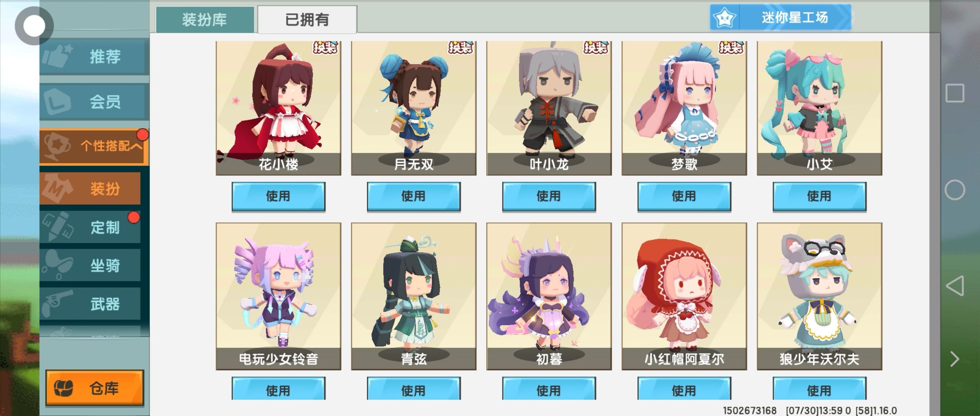Tap the floating white circle recorder button
The height and width of the screenshot is (416, 980).
click(34, 26)
